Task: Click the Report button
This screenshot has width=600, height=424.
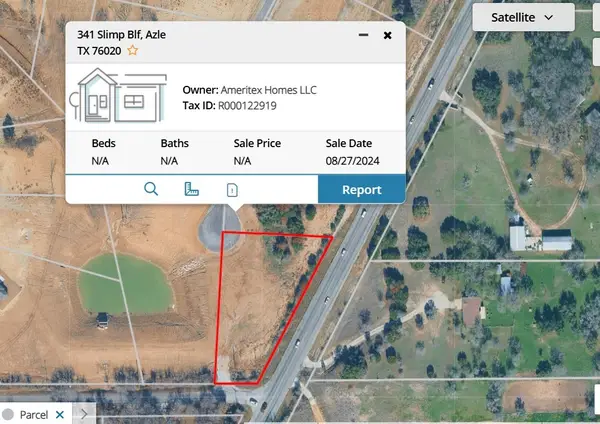Action: click(361, 189)
